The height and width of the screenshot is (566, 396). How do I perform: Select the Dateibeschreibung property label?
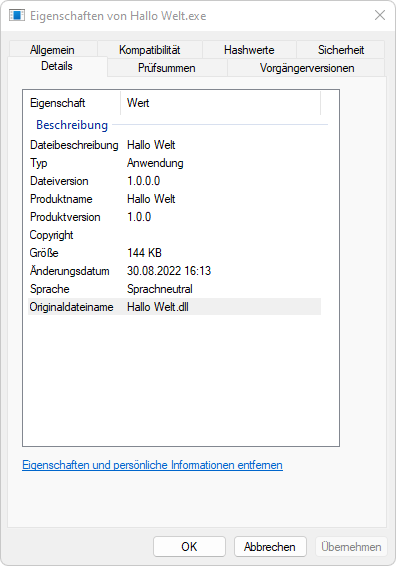click(74, 145)
